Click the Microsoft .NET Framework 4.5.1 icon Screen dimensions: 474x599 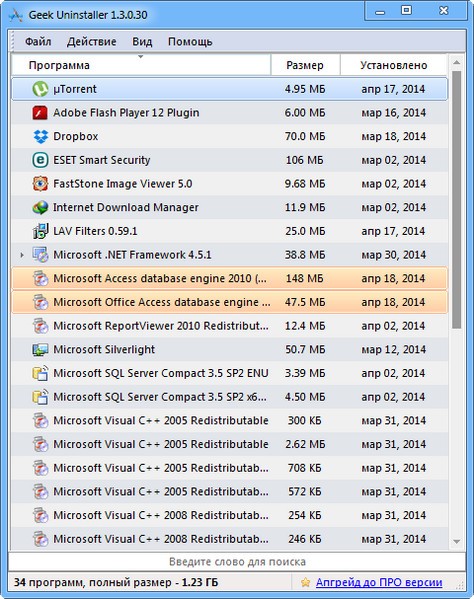click(40, 255)
